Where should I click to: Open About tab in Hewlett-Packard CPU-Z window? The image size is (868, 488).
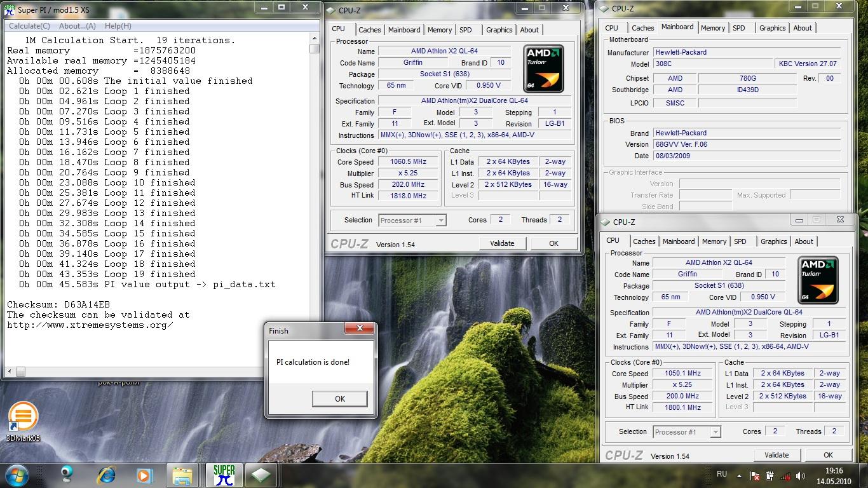click(x=803, y=28)
